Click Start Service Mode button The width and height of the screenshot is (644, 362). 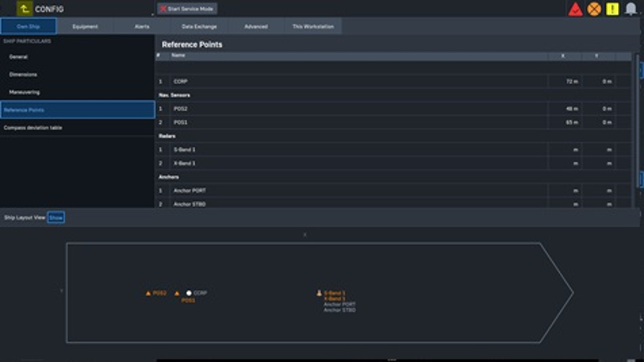(x=187, y=9)
